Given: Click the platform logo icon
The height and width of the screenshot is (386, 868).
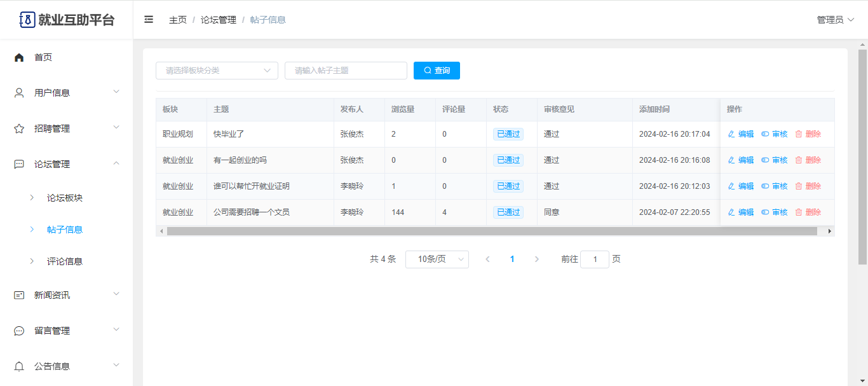Looking at the screenshot, I should [x=27, y=20].
